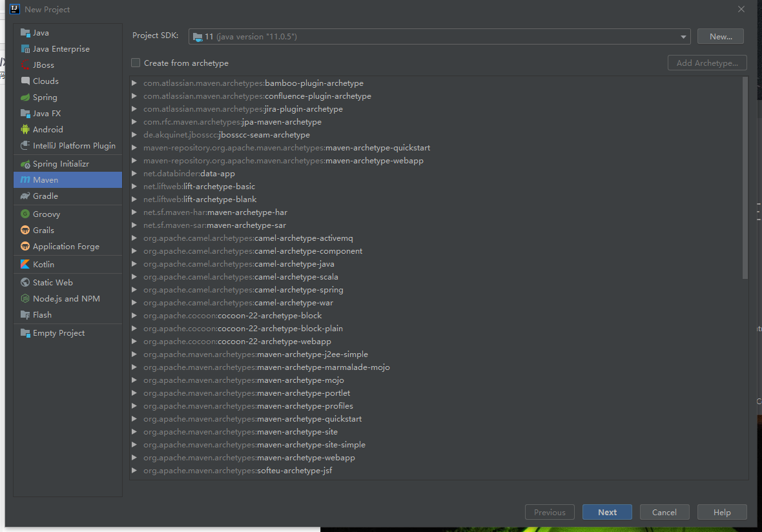This screenshot has width=762, height=532.
Task: Click the New... SDK button
Action: tap(720, 36)
